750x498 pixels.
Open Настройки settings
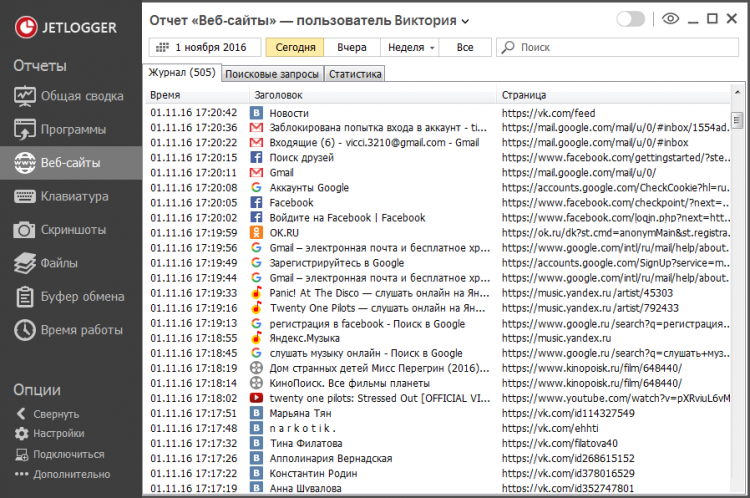point(49,433)
